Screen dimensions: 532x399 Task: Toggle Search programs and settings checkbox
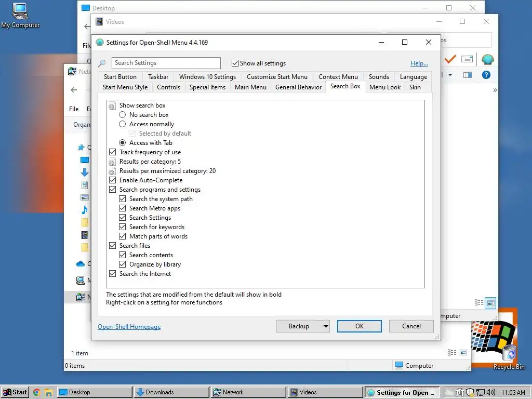tap(113, 189)
